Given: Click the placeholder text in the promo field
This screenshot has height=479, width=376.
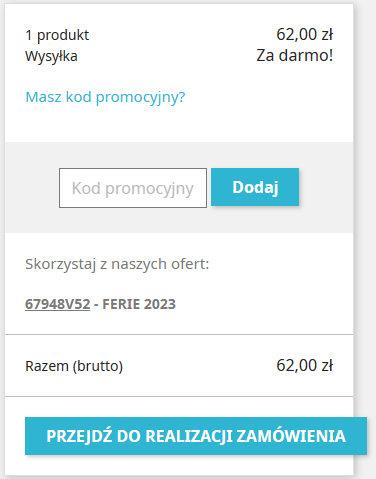Looking at the screenshot, I should pos(133,189).
